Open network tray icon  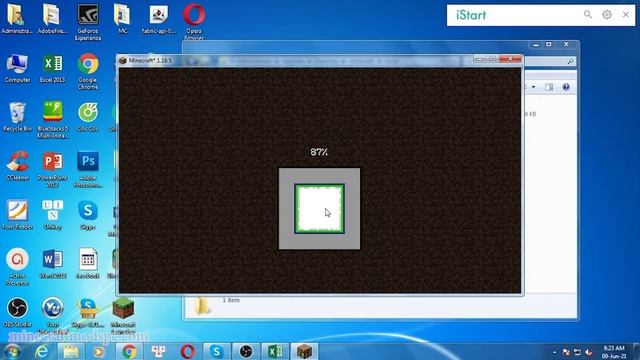click(x=577, y=352)
